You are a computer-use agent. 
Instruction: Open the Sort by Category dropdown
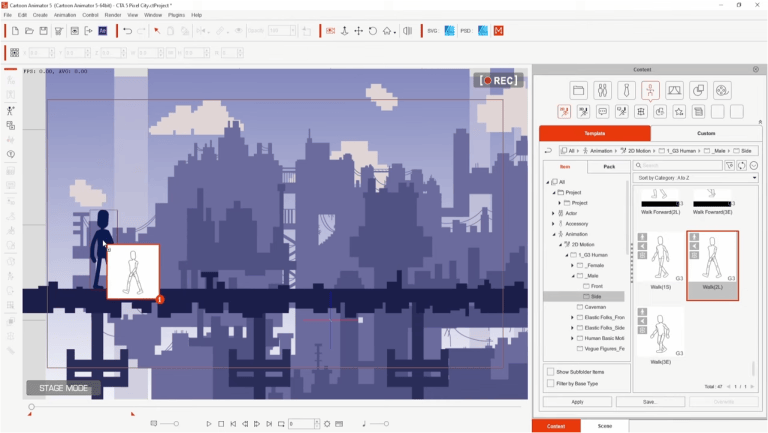696,178
